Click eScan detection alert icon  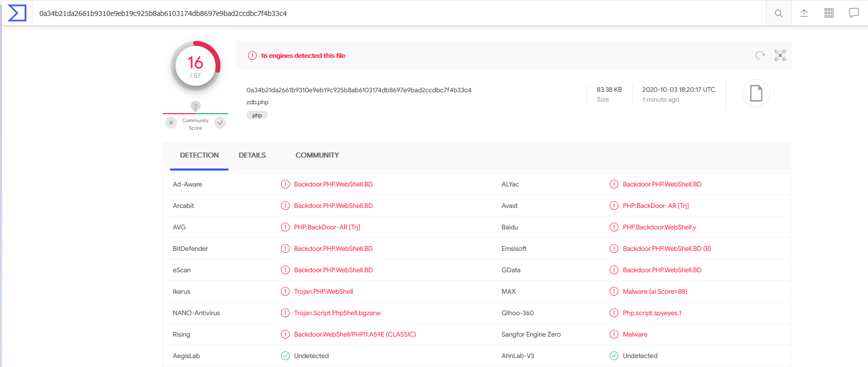pos(285,270)
